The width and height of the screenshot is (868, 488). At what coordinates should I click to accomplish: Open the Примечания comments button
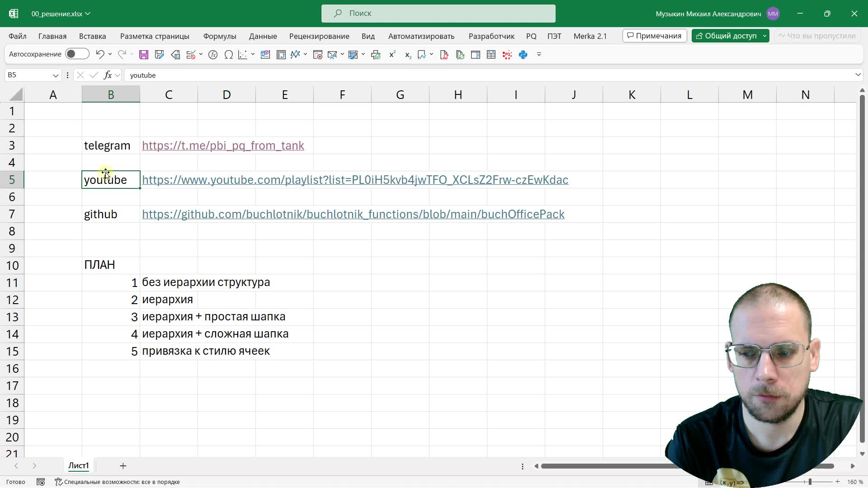654,36
